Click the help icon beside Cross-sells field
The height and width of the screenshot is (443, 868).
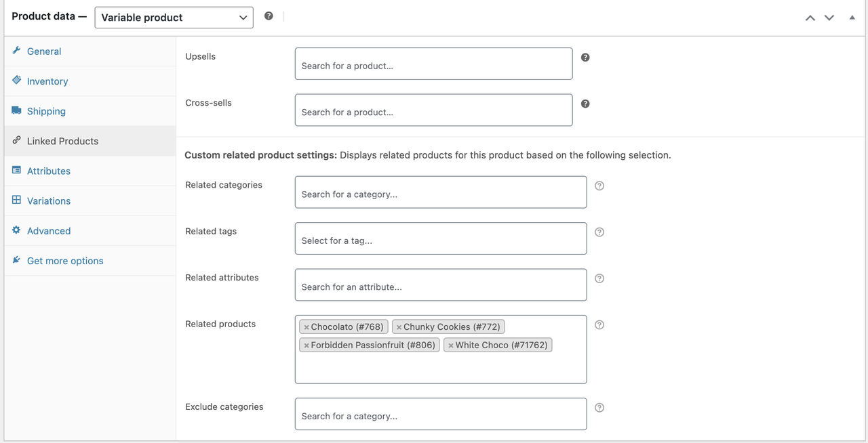pos(585,104)
